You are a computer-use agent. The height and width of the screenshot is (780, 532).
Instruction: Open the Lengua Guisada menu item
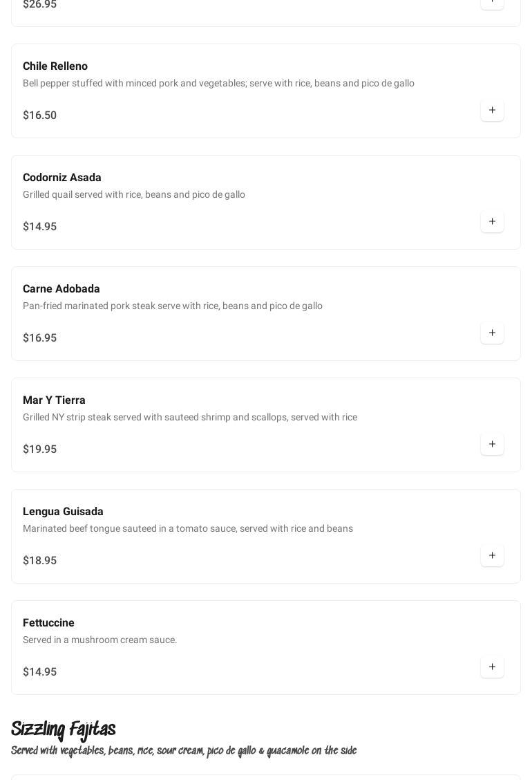click(x=63, y=512)
